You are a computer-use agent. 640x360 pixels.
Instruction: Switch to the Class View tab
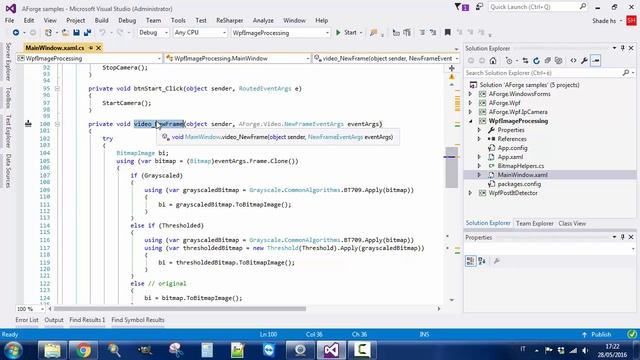tap(572, 224)
